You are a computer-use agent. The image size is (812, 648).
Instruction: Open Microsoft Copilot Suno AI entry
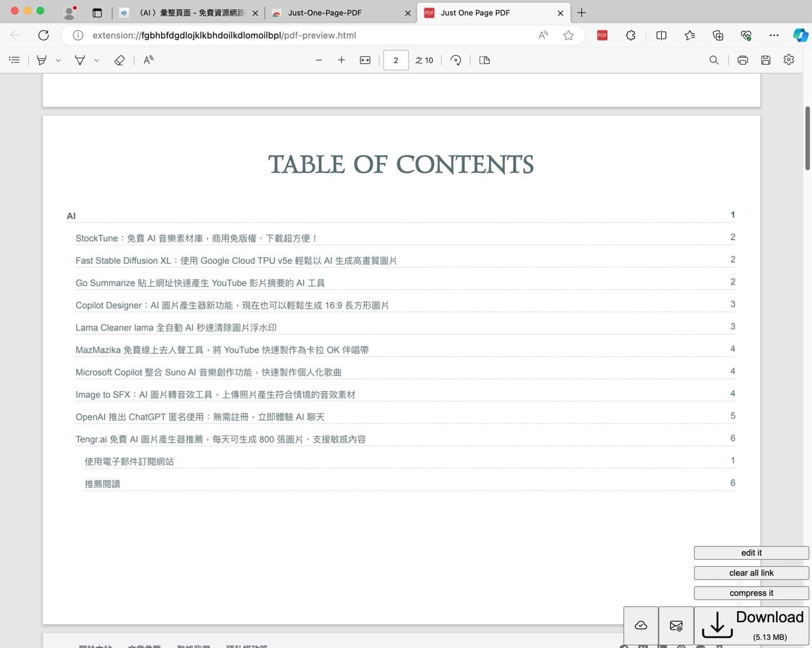pyautogui.click(x=405, y=372)
